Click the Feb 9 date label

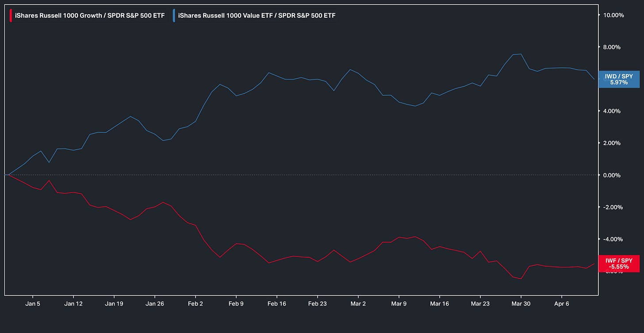click(x=236, y=304)
